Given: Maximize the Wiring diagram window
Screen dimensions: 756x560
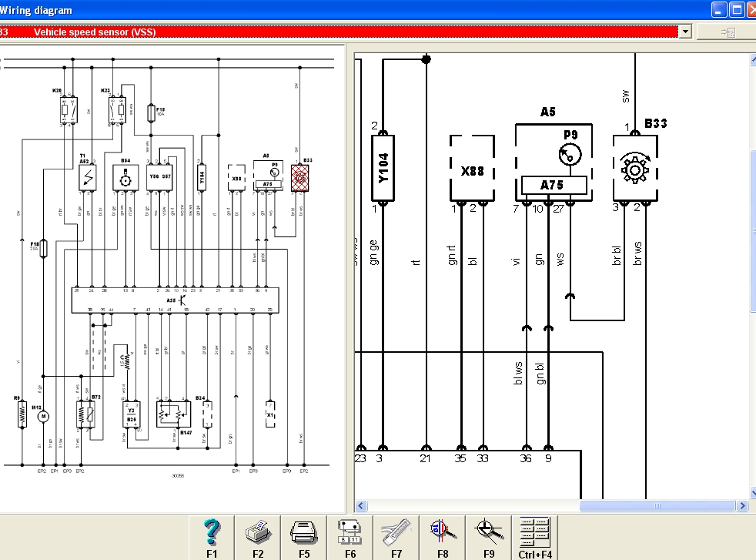Looking at the screenshot, I should click(737, 10).
